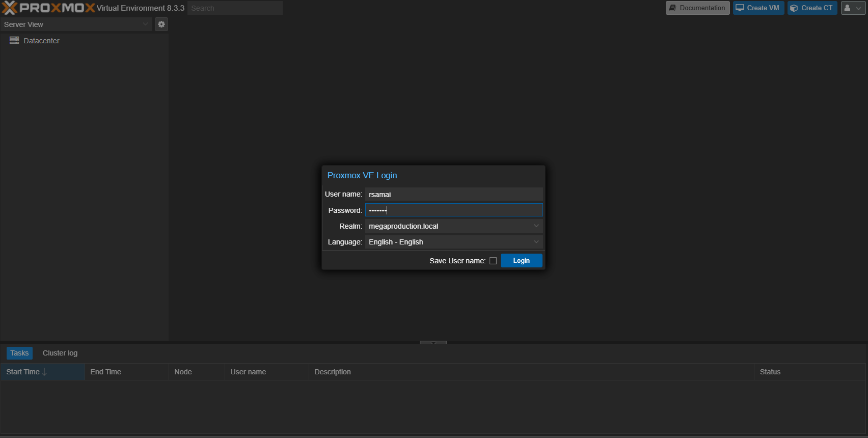Collapse the bottom log panel splitter
The width and height of the screenshot is (868, 438).
(x=433, y=342)
